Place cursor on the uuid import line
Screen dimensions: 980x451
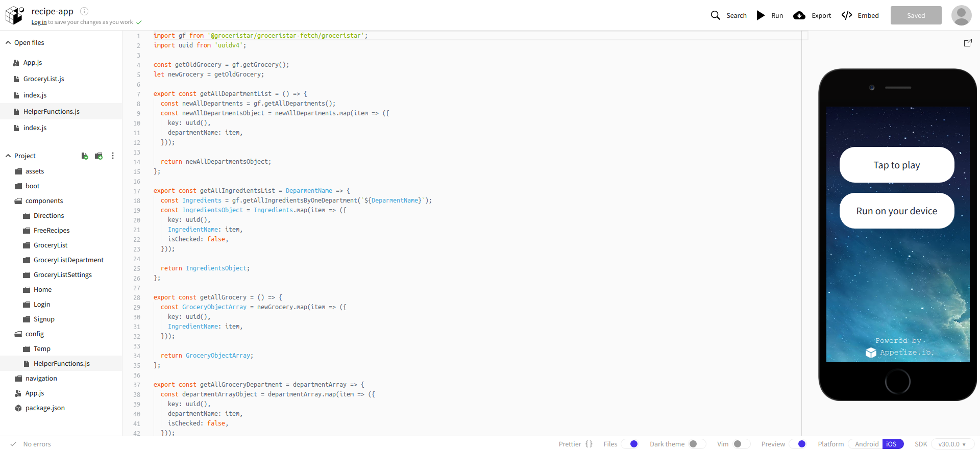[200, 45]
